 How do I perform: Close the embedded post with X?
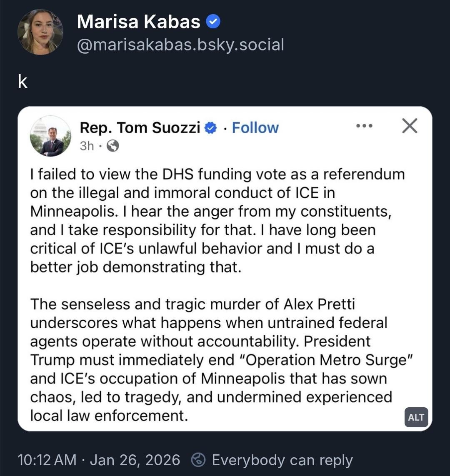410,126
